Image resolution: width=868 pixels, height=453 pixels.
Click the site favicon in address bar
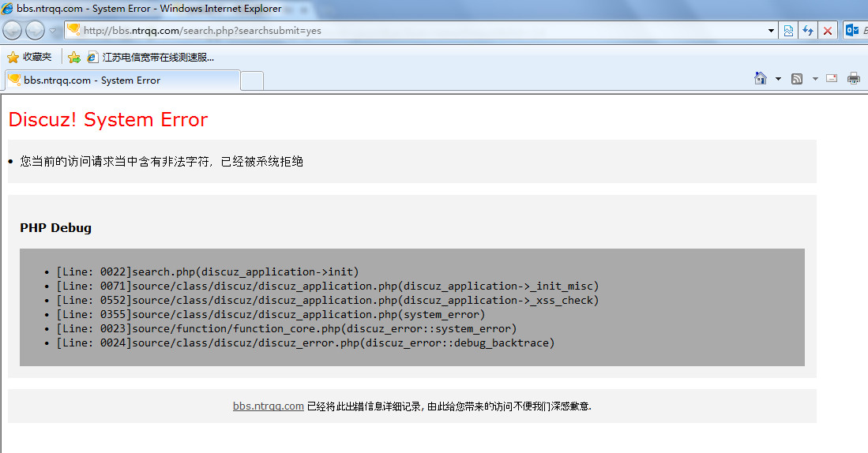73,30
